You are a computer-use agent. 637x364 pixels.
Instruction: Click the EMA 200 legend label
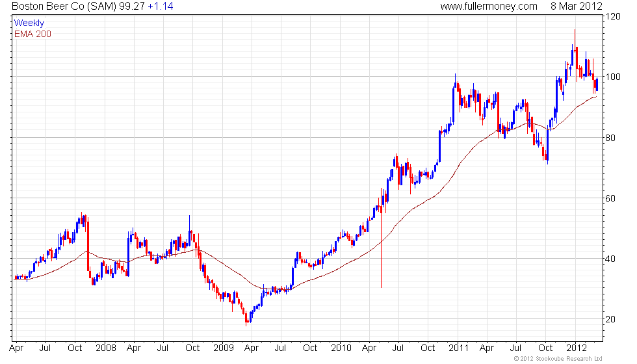(32, 34)
